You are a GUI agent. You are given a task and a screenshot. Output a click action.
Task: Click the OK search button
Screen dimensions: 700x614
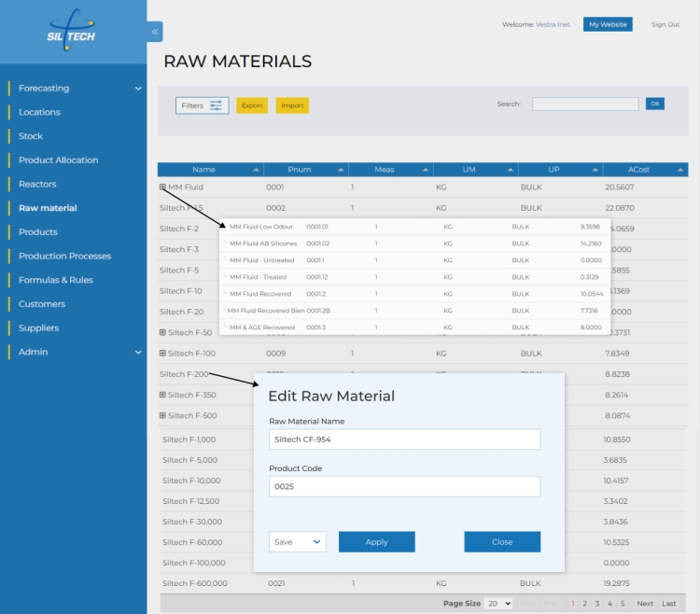tap(655, 104)
